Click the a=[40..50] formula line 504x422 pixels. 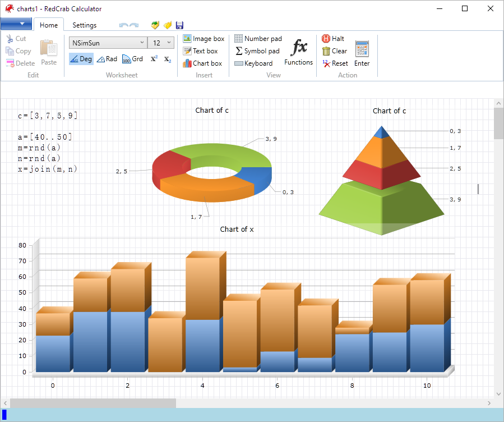pyautogui.click(x=45, y=137)
